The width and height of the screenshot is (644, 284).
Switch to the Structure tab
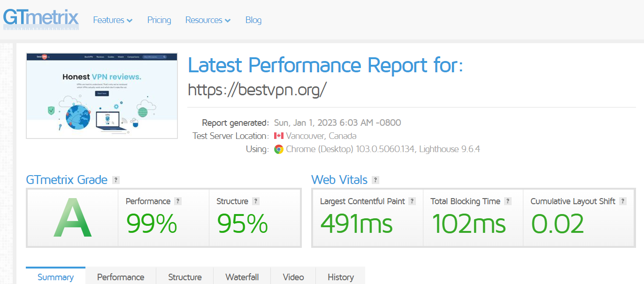pyautogui.click(x=185, y=276)
